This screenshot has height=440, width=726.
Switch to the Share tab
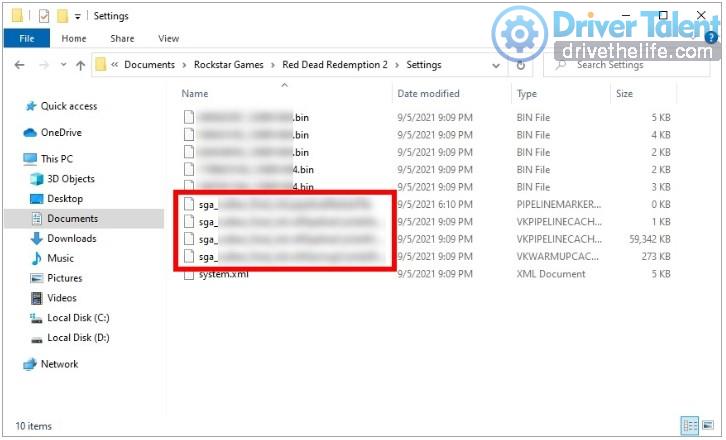(122, 38)
